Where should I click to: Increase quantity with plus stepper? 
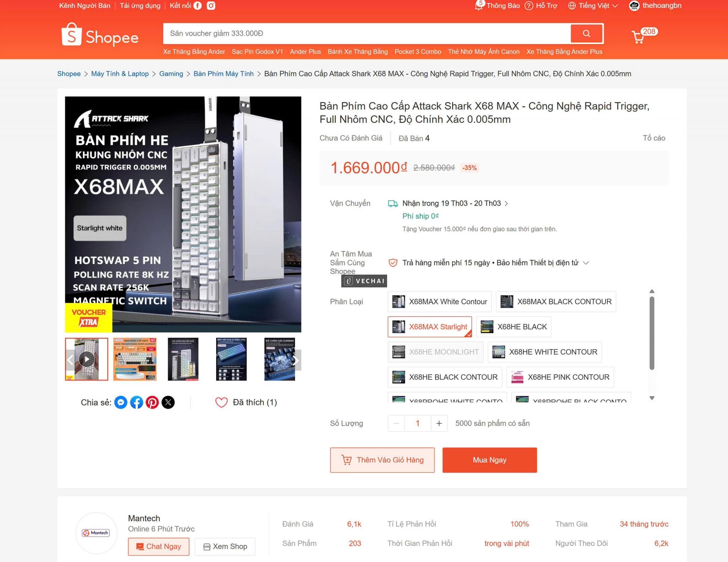click(x=439, y=423)
